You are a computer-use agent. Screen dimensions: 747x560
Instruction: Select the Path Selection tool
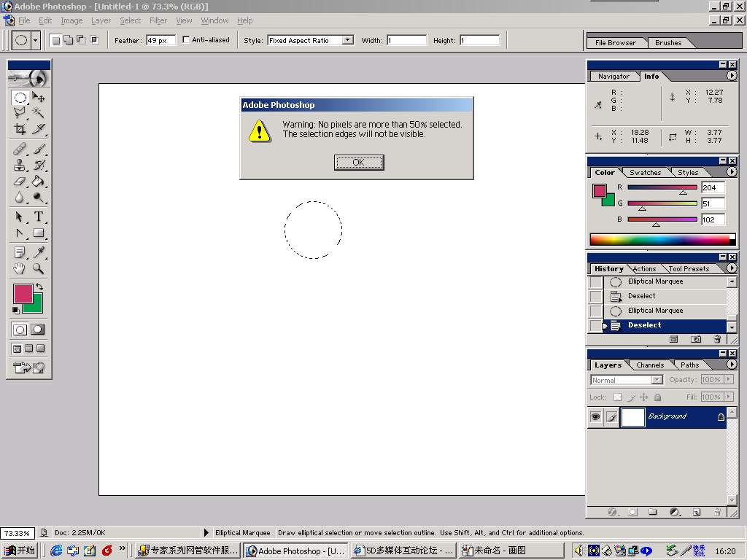[20, 217]
